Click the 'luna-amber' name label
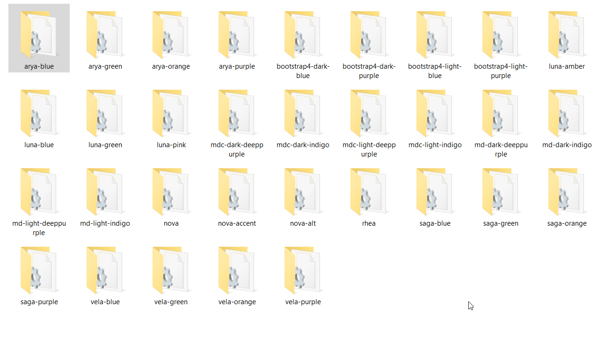 coord(567,66)
